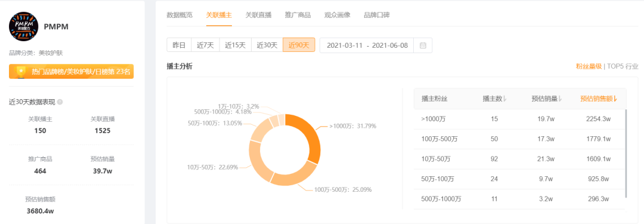
Task: Select the 近30天 time range
Action: click(267, 45)
